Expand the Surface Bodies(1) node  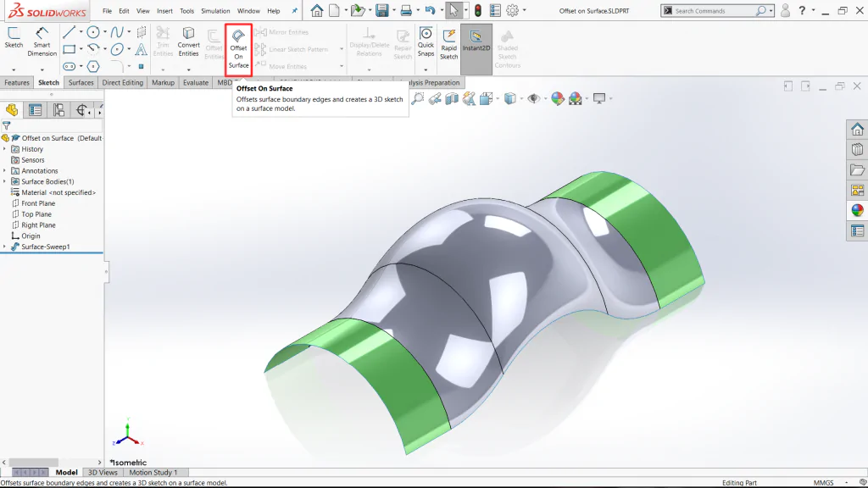(x=4, y=181)
